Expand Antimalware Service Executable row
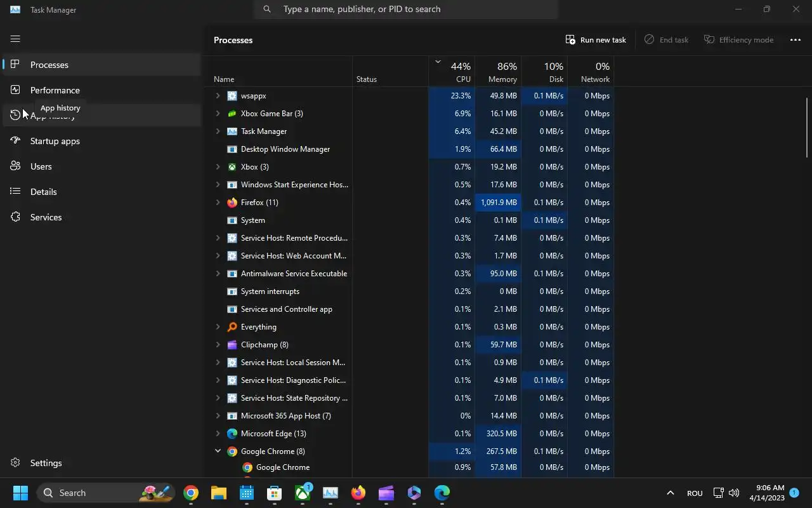This screenshot has height=508, width=812. [218, 274]
